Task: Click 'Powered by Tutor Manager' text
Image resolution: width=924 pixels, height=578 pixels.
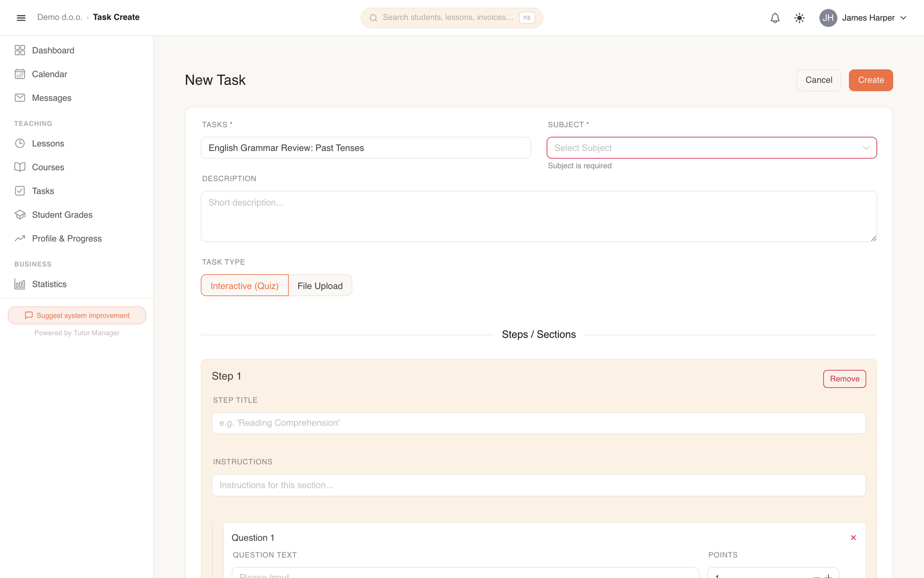Action: tap(77, 333)
